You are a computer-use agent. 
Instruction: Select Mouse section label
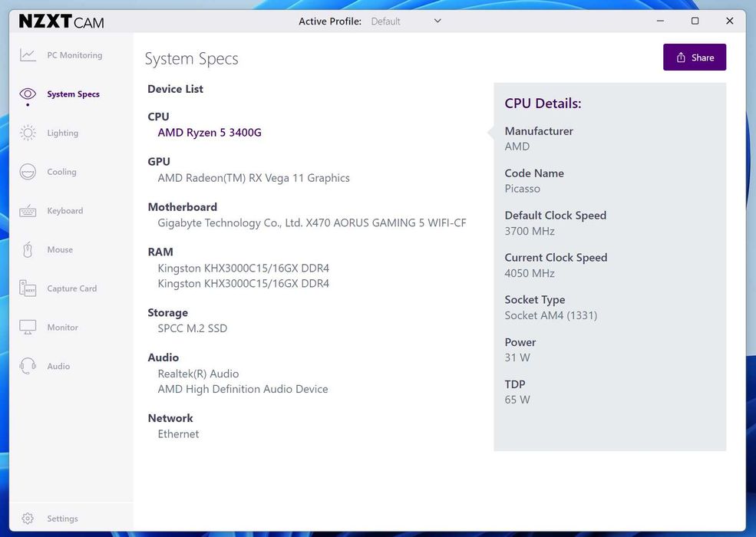[x=60, y=249]
